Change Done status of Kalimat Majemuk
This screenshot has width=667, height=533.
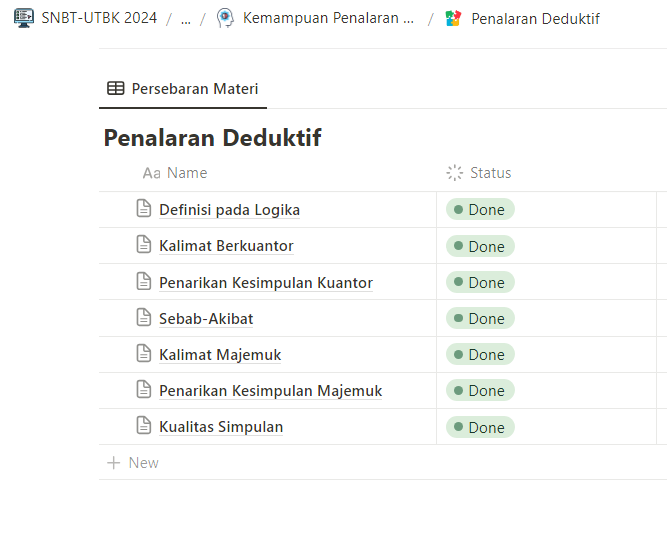coord(480,354)
